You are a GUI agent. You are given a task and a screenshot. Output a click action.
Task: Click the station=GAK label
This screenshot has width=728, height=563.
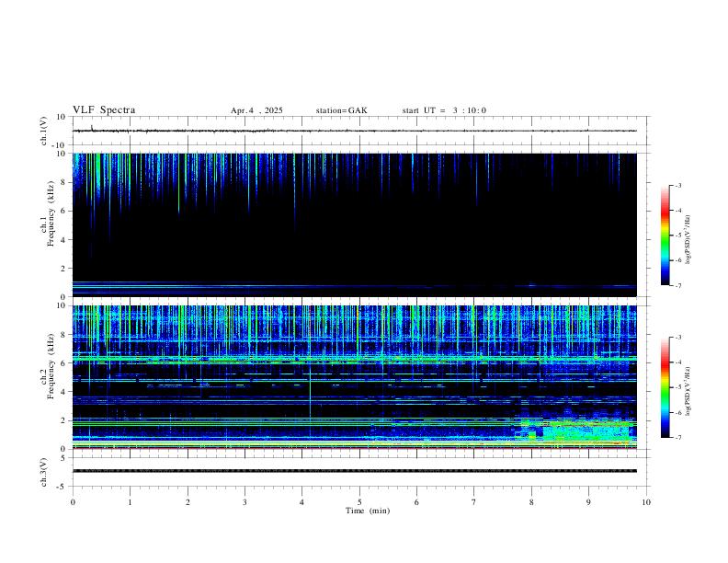click(x=341, y=110)
